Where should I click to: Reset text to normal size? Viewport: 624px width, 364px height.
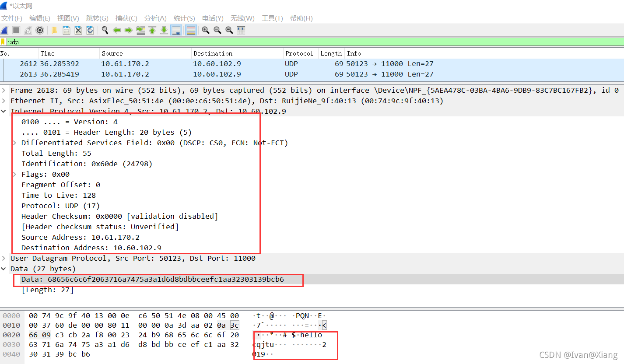pos(229,30)
